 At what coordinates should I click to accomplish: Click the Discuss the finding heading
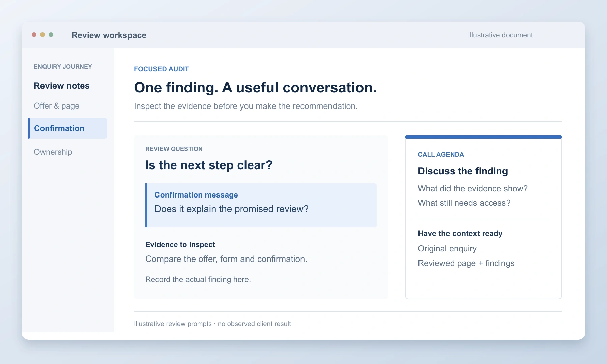pyautogui.click(x=463, y=171)
